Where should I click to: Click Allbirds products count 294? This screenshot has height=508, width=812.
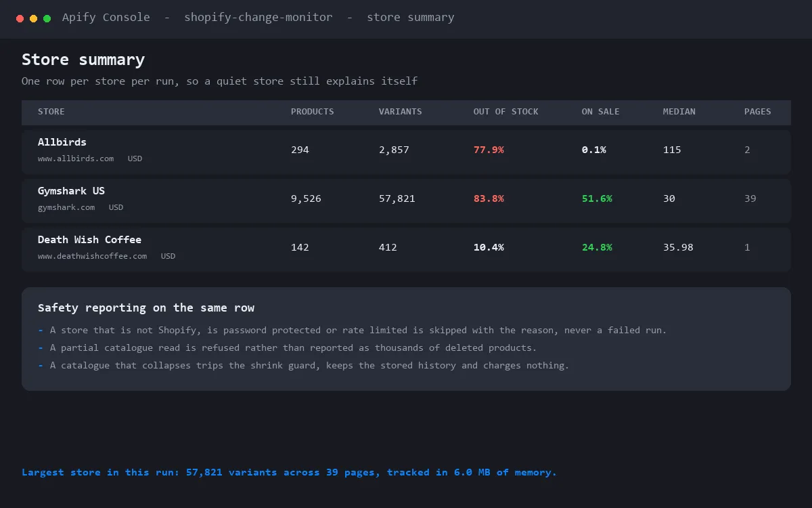(x=300, y=150)
